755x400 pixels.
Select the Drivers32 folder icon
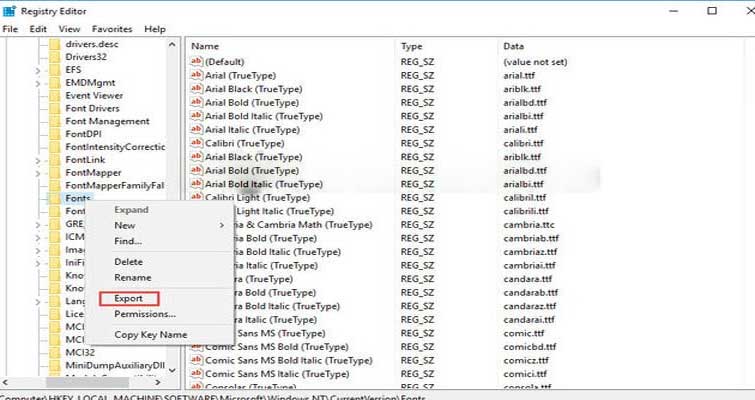(55, 57)
